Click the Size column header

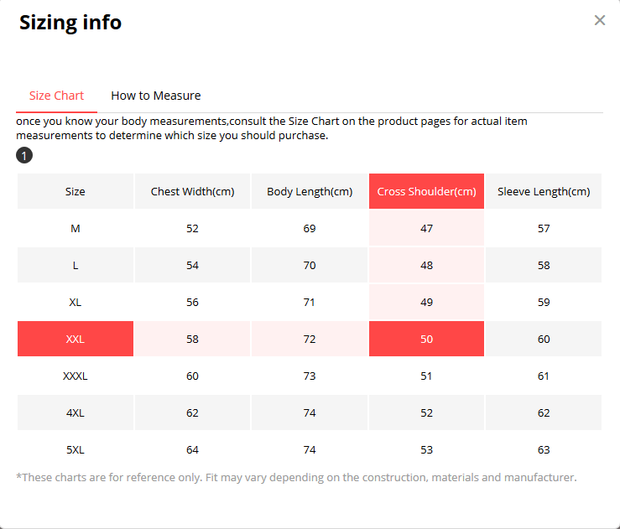(x=75, y=191)
